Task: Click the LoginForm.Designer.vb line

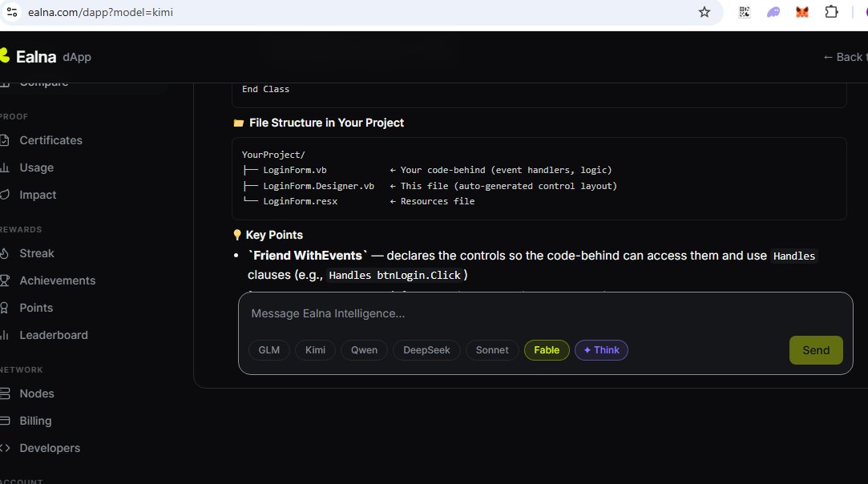Action: [430, 186]
